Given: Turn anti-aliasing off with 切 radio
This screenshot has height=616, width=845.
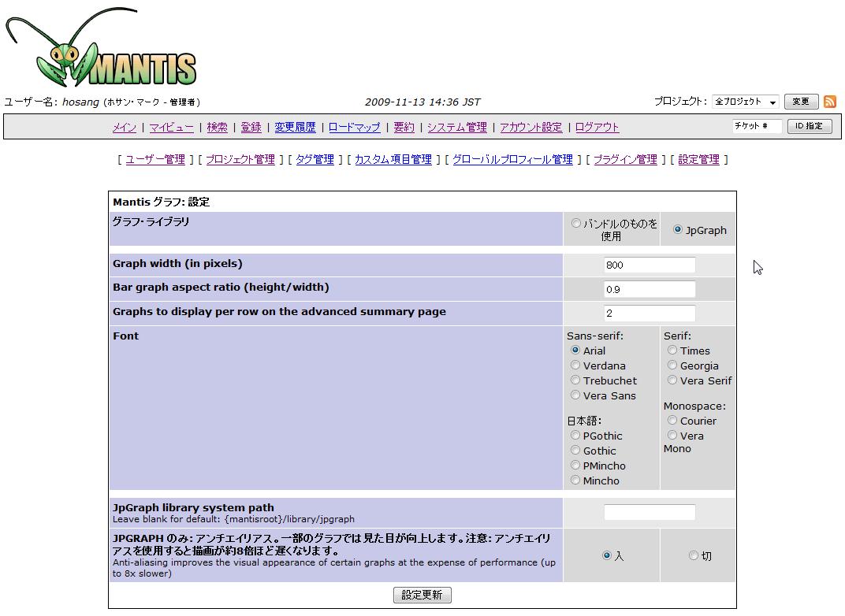Looking at the screenshot, I should click(694, 555).
